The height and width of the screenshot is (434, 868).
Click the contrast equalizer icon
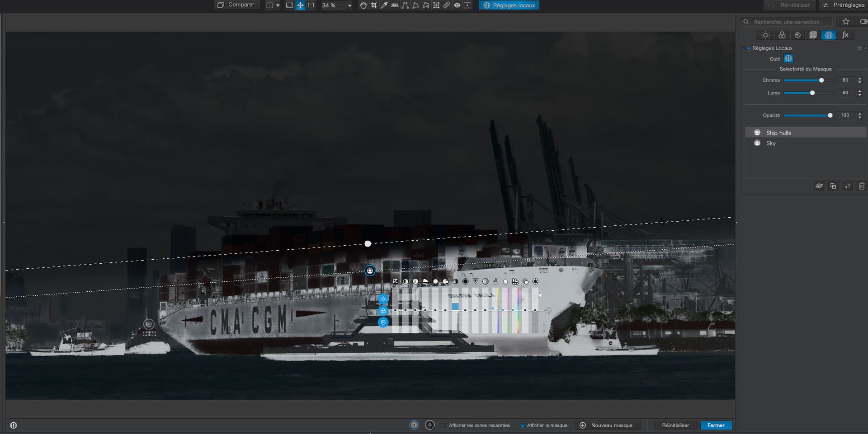tap(406, 281)
